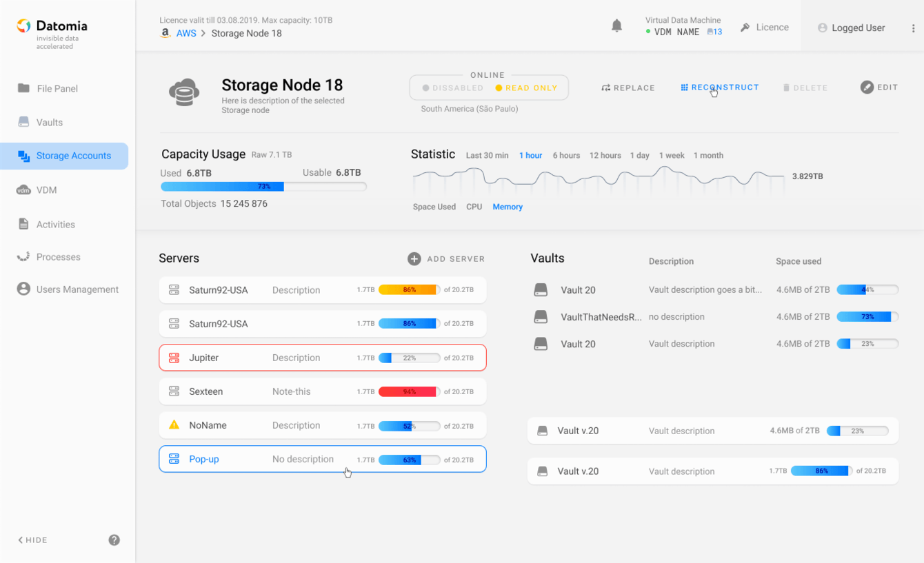The width and height of the screenshot is (924, 563).
Task: Click the notifications bell icon
Action: pos(616,26)
